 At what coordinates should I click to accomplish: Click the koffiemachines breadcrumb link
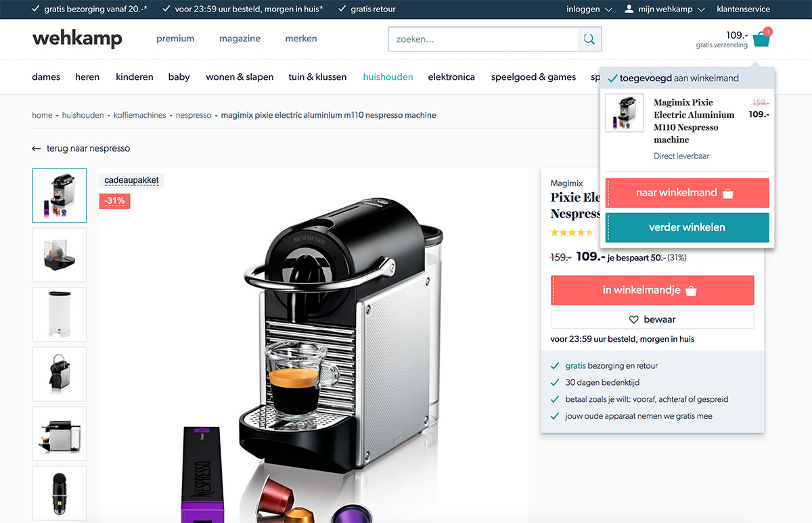(x=140, y=115)
